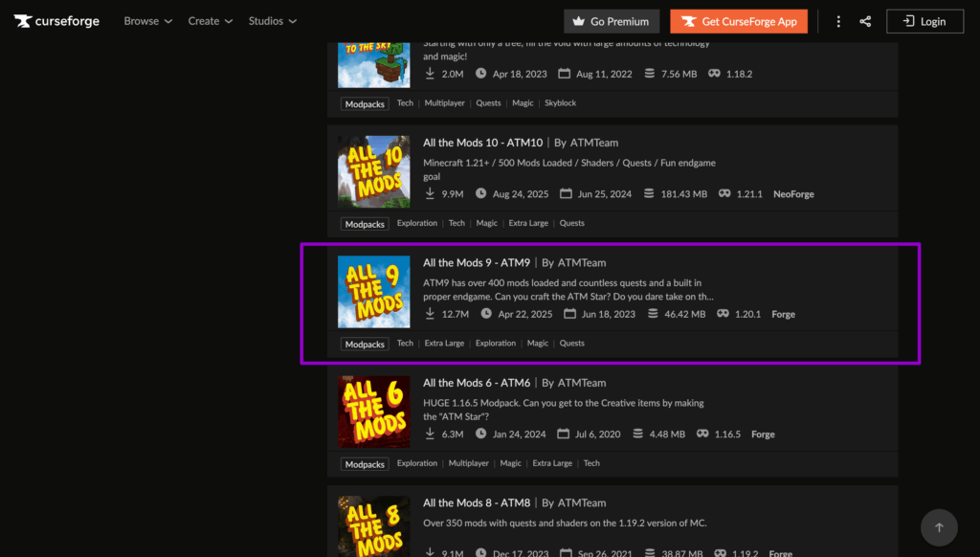Open the ATM6 modpack thumbnail
Image resolution: width=980 pixels, height=557 pixels.
[x=374, y=412]
